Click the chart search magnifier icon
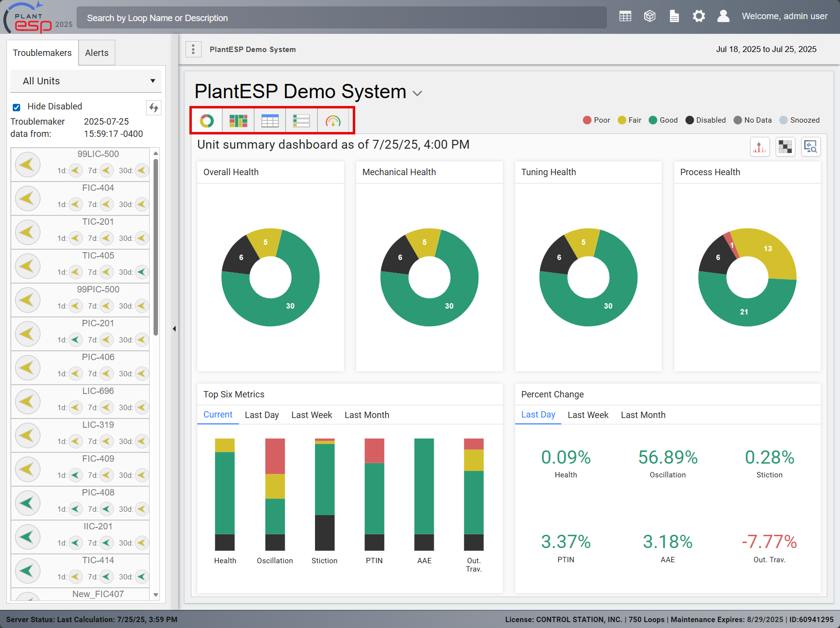 (811, 147)
